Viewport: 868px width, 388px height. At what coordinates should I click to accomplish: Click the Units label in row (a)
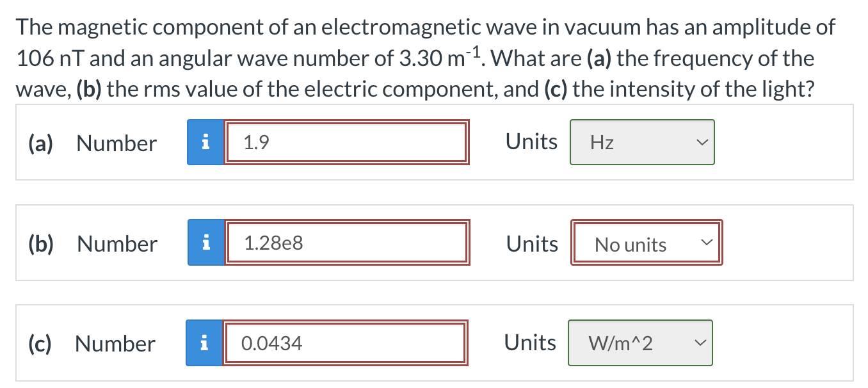click(x=531, y=141)
